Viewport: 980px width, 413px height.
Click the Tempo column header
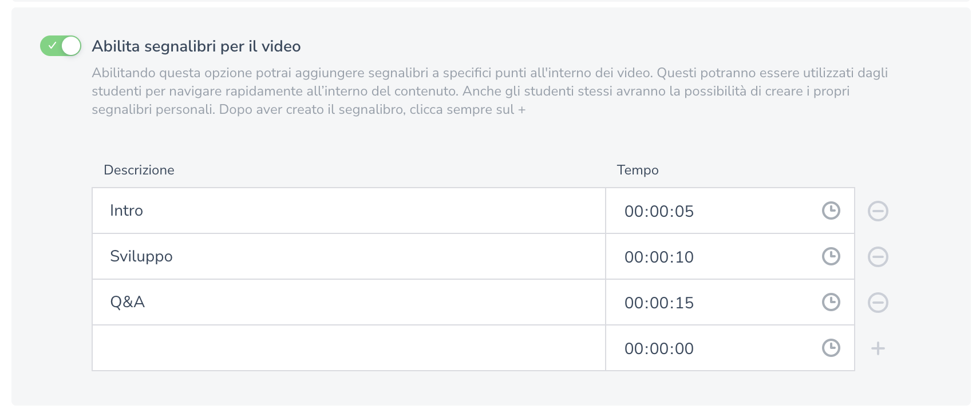pos(637,170)
